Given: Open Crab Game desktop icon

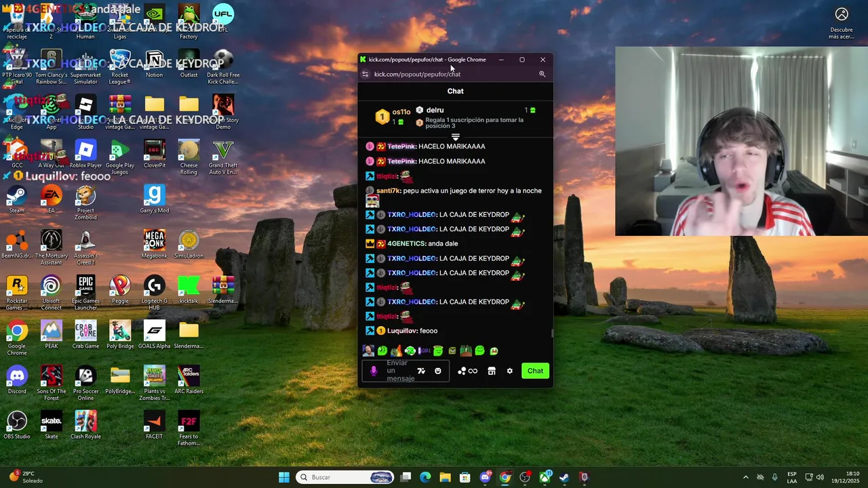Looking at the screenshot, I should point(85,335).
